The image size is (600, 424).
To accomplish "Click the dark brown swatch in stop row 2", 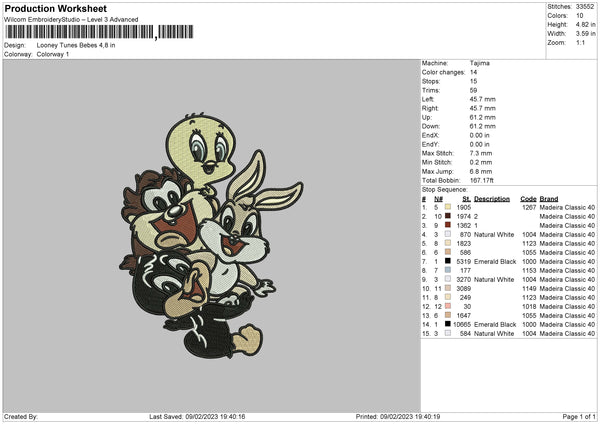I will [x=448, y=216].
